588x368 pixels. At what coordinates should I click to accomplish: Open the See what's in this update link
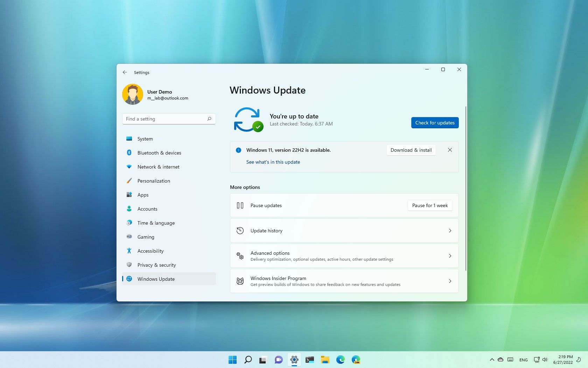[273, 162]
